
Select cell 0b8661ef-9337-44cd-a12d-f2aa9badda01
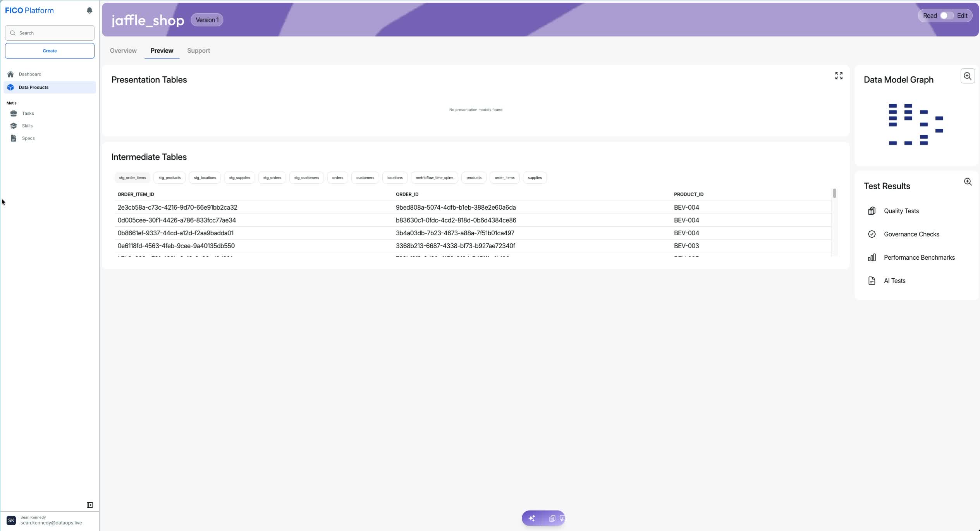(x=175, y=233)
